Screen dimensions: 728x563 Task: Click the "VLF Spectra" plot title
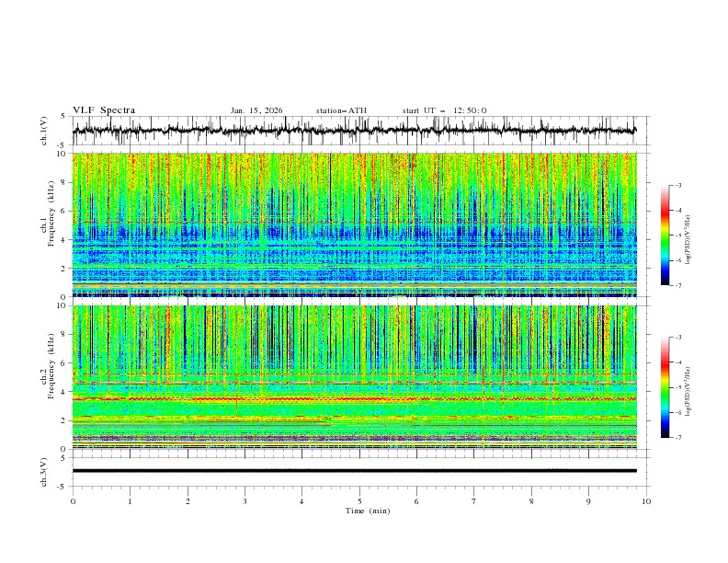coord(104,110)
